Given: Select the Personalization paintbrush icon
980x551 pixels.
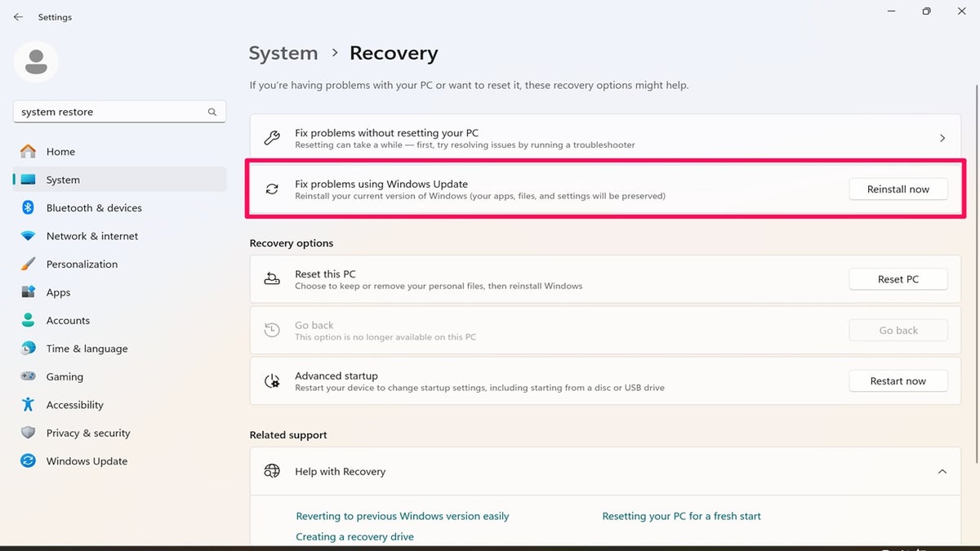Looking at the screenshot, I should [28, 264].
